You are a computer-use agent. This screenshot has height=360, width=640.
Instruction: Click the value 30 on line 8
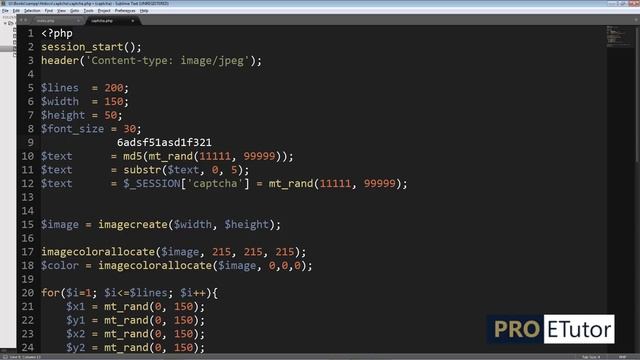click(129, 129)
